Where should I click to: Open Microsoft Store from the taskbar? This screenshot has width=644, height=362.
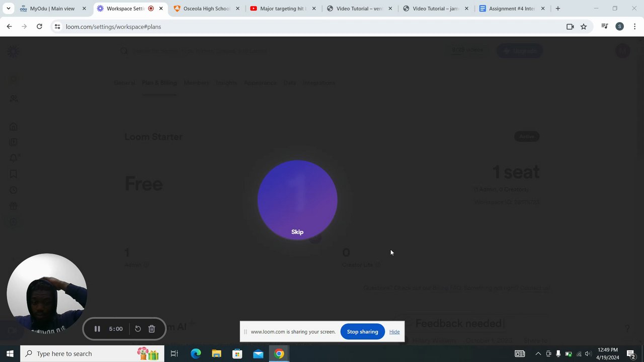click(x=237, y=354)
